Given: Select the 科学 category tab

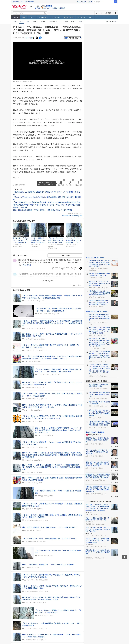Looking at the screenshot, I should click(x=66, y=22).
